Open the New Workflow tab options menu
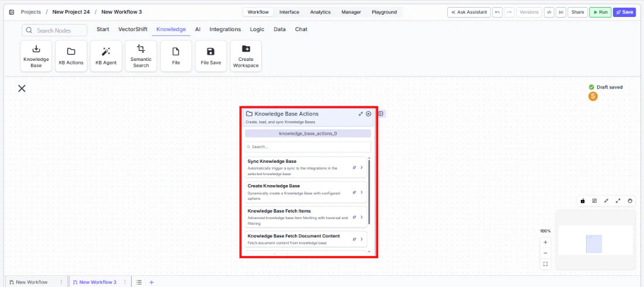Image resolution: width=644 pixels, height=287 pixels. (61, 282)
